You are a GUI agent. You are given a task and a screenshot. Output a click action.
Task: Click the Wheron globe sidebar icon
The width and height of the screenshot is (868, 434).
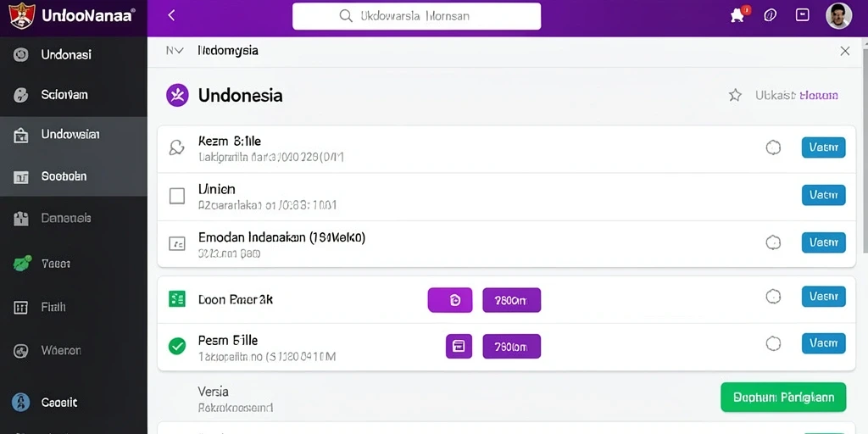20,351
